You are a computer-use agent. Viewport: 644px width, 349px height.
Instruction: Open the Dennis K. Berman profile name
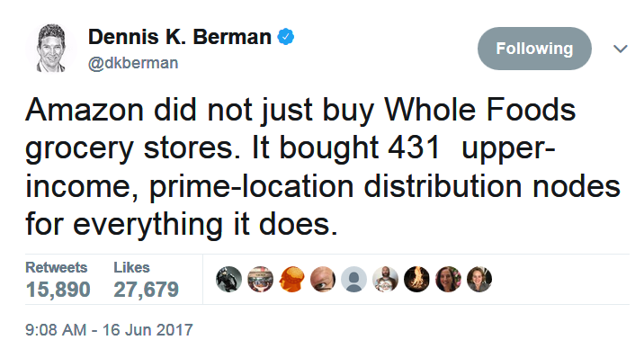click(180, 37)
